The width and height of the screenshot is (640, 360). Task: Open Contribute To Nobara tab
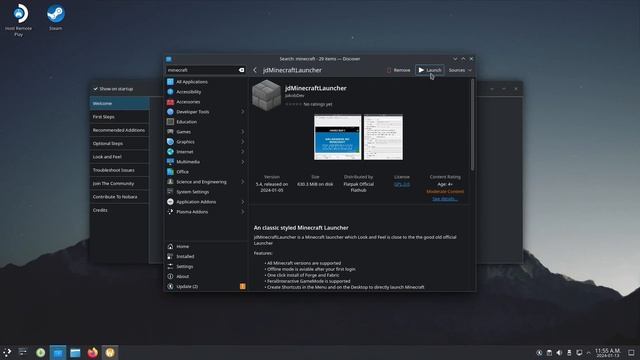click(119, 197)
